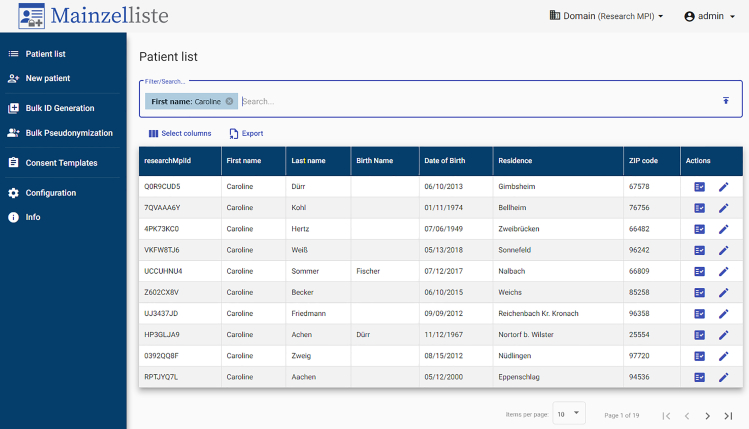Edit patient Caroline Kohl with pencil icon
749x429 pixels.
pyautogui.click(x=724, y=208)
